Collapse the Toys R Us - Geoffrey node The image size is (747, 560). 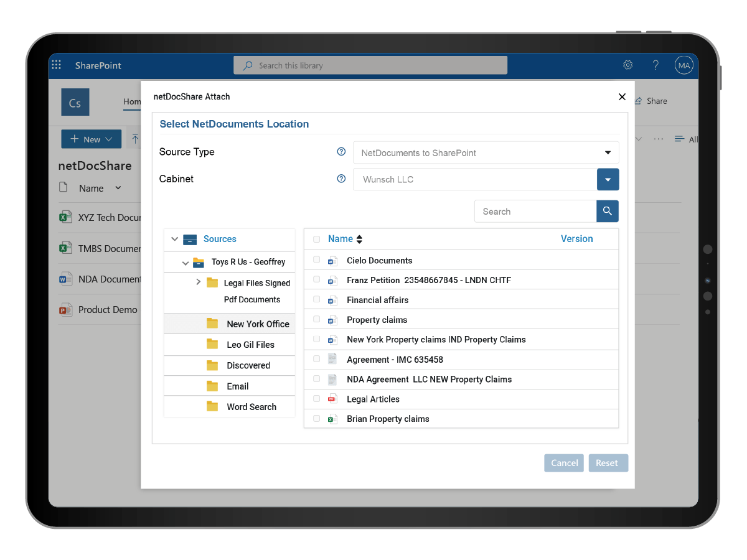click(x=185, y=263)
